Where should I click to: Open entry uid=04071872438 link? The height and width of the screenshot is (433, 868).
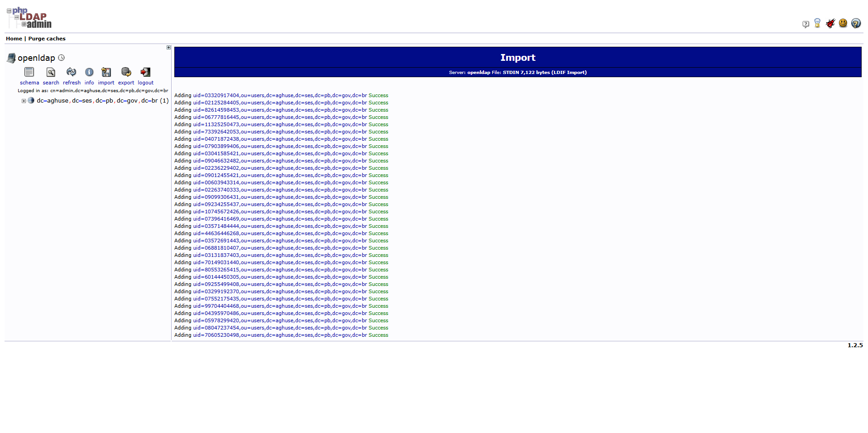tap(280, 139)
